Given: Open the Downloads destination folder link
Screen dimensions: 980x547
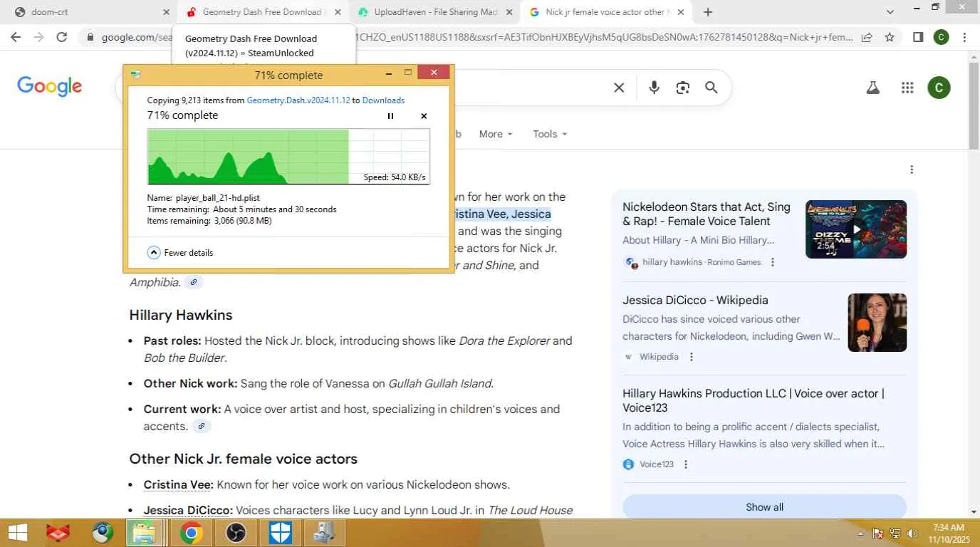Looking at the screenshot, I should (x=383, y=100).
